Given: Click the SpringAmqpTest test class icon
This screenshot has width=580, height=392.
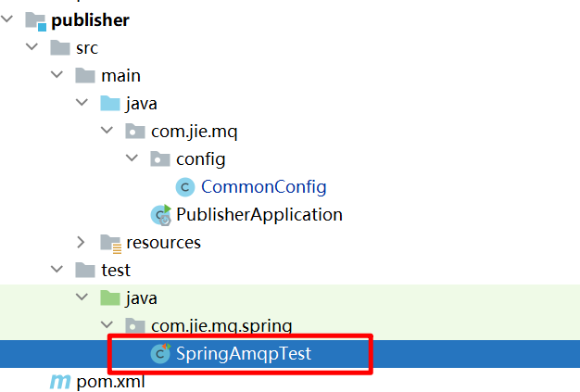Looking at the screenshot, I should click(160, 353).
